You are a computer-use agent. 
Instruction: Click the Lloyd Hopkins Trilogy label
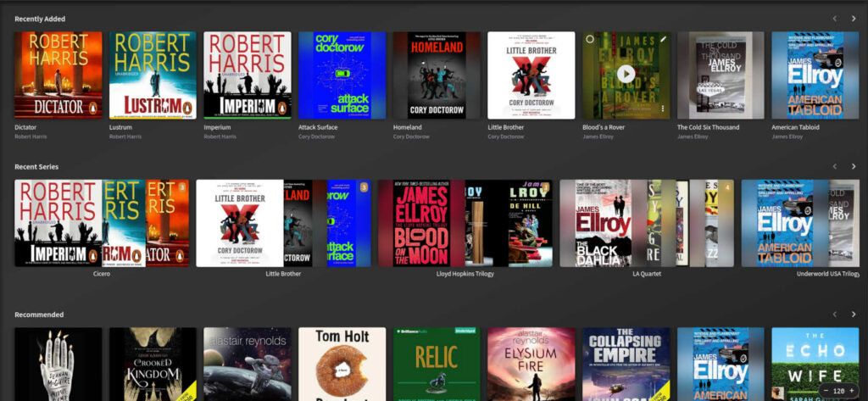465,274
